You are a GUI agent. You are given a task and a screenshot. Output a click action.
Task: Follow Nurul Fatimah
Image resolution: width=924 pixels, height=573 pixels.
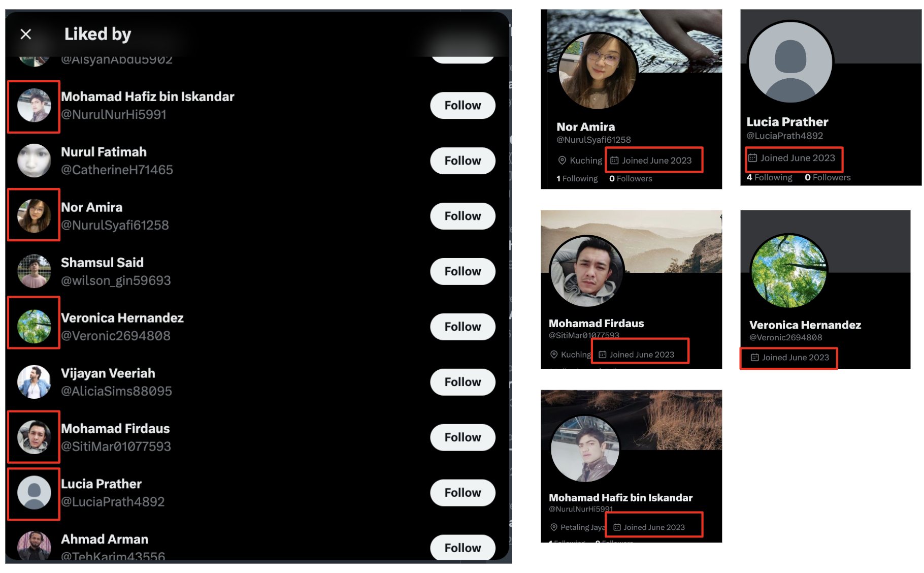(463, 161)
